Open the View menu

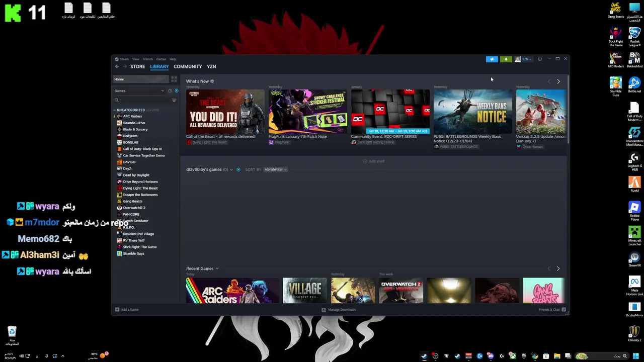click(136, 59)
